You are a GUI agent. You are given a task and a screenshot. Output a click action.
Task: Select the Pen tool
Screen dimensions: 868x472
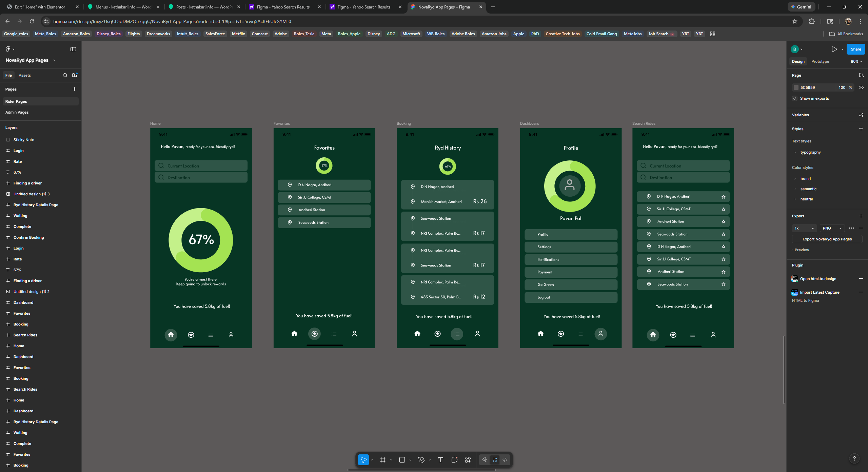coord(421,460)
